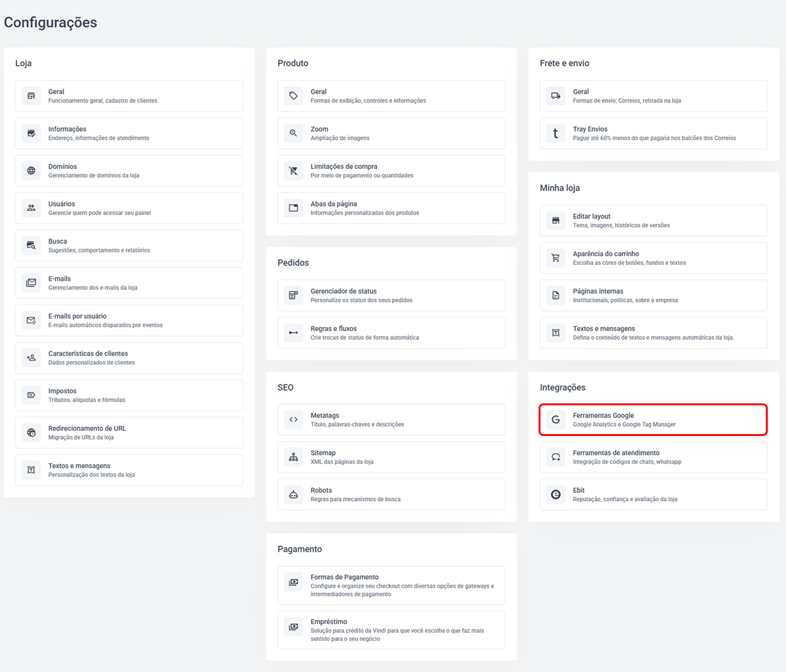Click the magnifier icon beside Zoom
786x672 pixels.
(293, 133)
